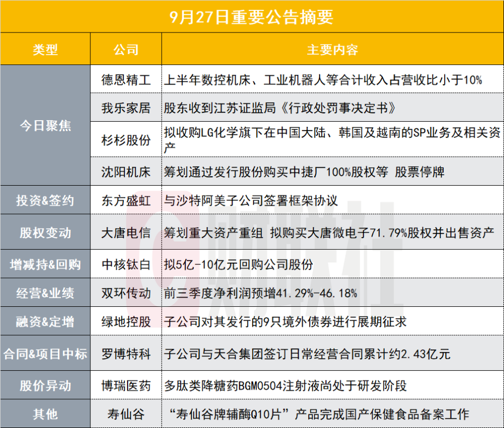Click company name 德恩精工

(126, 80)
